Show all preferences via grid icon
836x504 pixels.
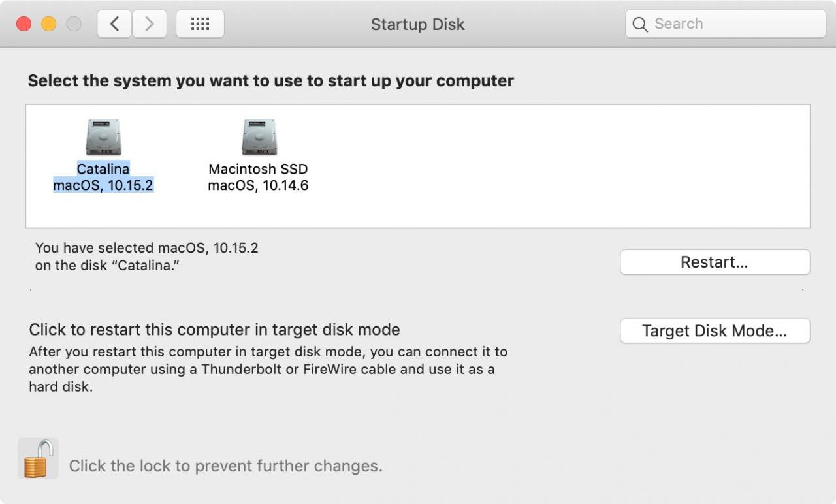pyautogui.click(x=200, y=24)
